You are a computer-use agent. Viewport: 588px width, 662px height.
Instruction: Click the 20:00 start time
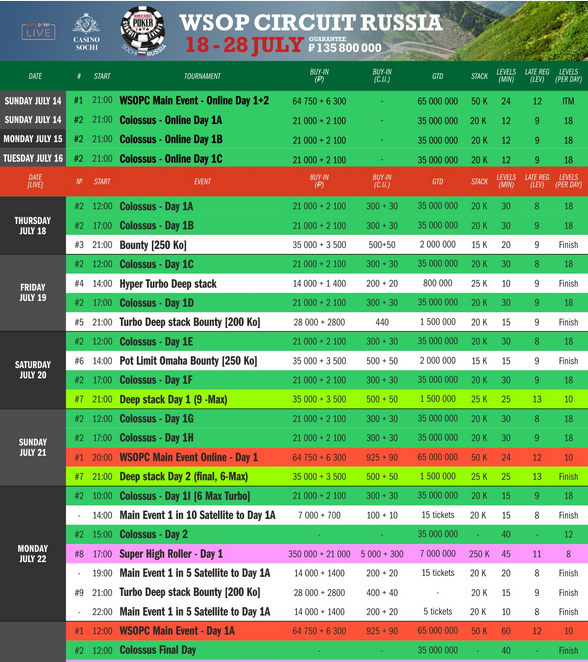103,458
